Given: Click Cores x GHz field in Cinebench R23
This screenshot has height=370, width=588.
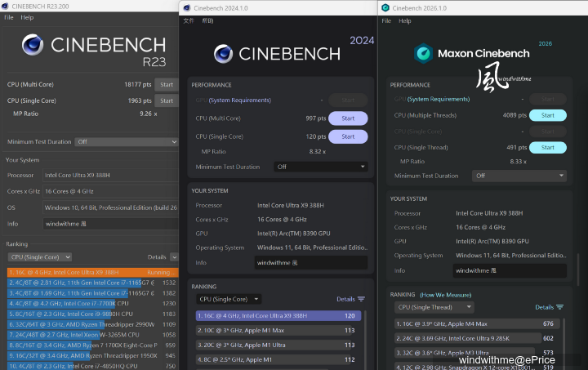Looking at the screenshot, I should 110,192.
